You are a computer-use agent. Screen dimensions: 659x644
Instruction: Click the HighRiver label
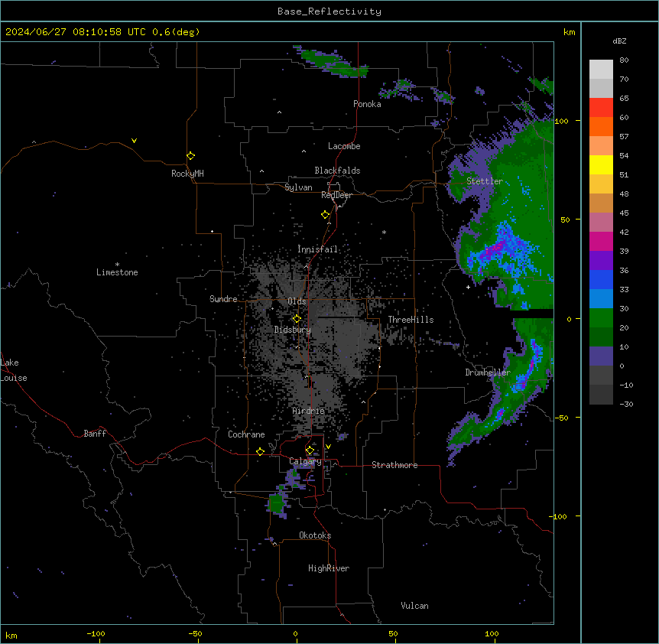pos(329,568)
